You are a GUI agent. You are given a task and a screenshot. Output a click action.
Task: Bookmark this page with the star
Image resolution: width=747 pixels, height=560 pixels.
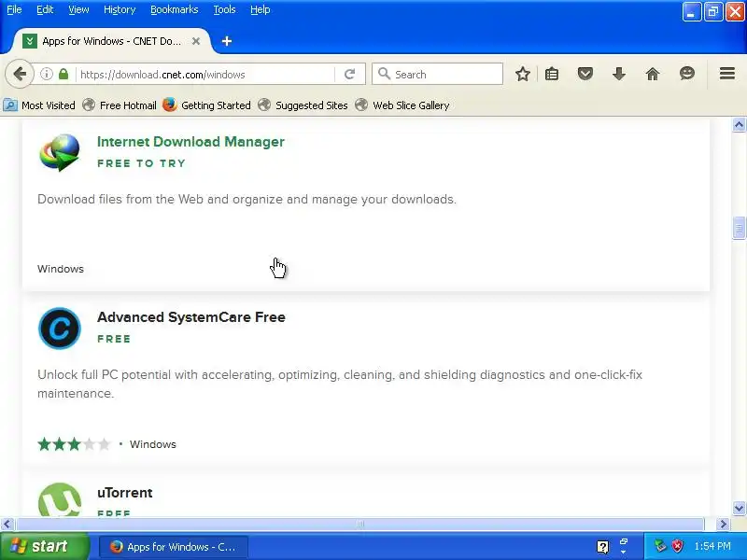click(523, 74)
